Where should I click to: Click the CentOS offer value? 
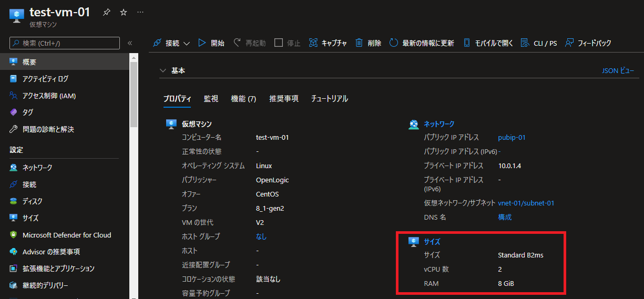267,194
